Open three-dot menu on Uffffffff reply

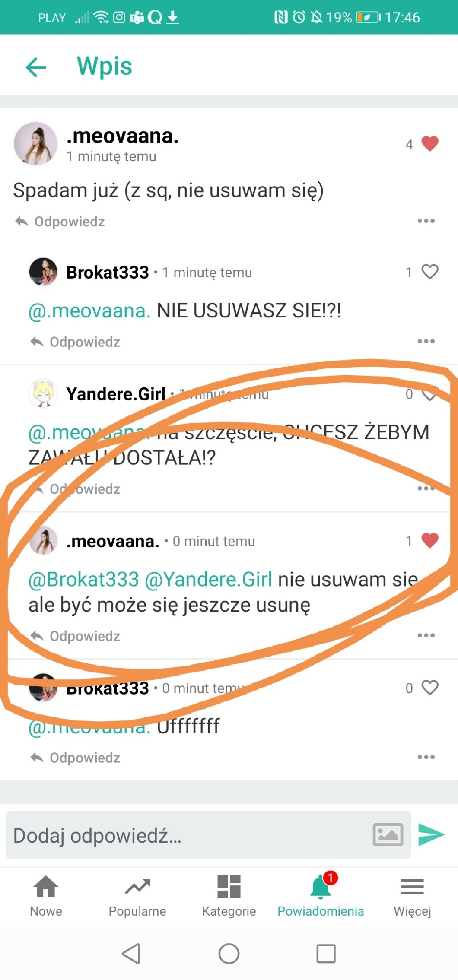(x=426, y=757)
